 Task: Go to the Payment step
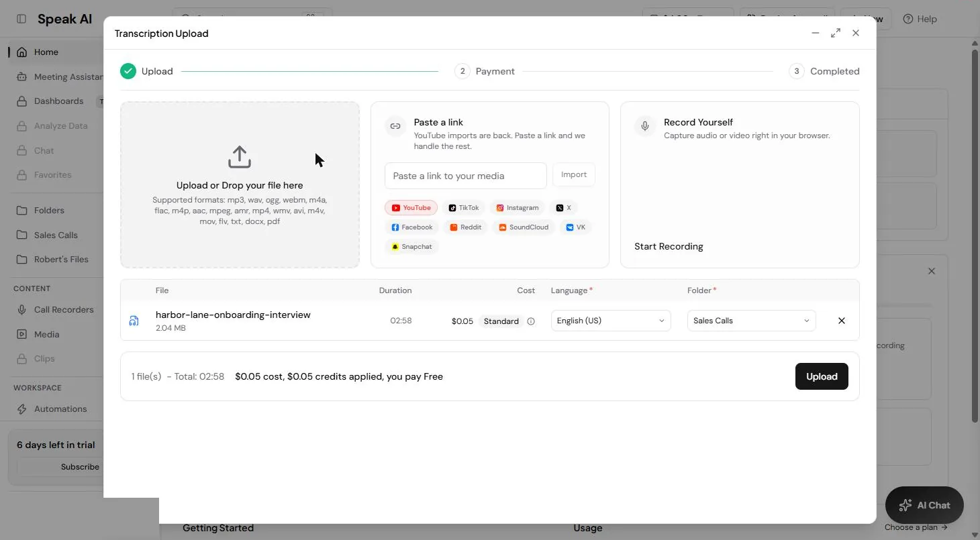click(x=485, y=71)
